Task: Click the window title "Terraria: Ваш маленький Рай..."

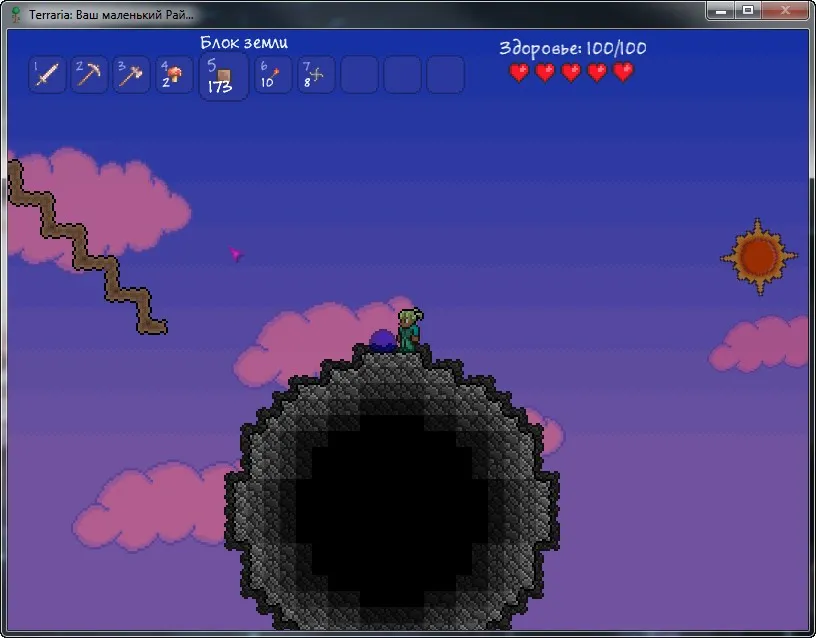Action: [x=111, y=15]
